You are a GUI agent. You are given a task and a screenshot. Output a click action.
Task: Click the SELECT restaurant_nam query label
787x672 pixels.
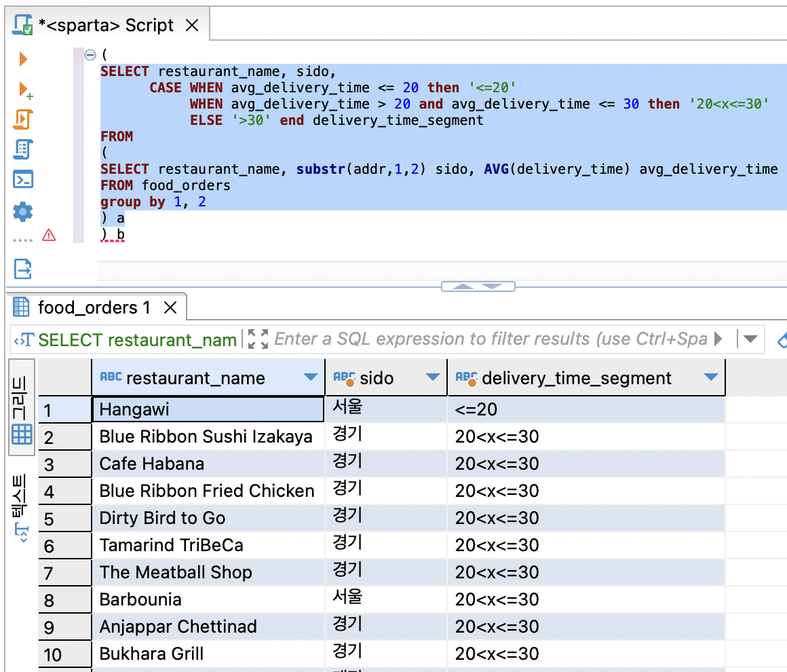tap(137, 340)
